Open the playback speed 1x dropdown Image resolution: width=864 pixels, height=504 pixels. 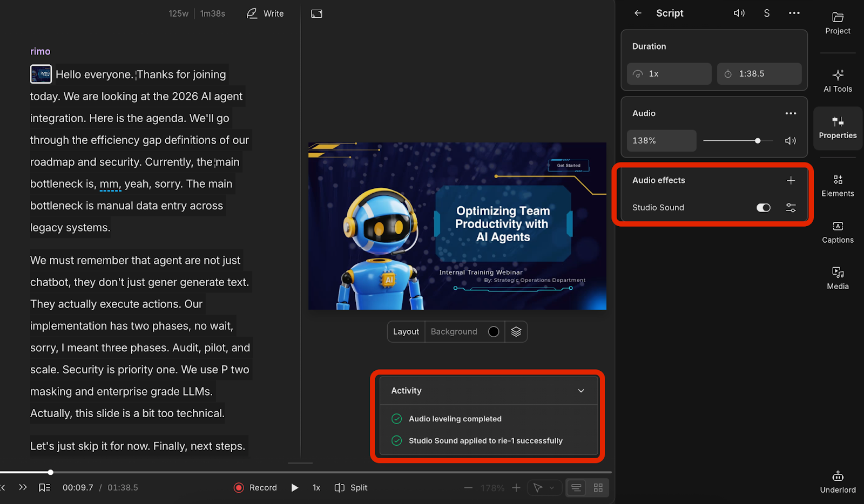pos(316,488)
